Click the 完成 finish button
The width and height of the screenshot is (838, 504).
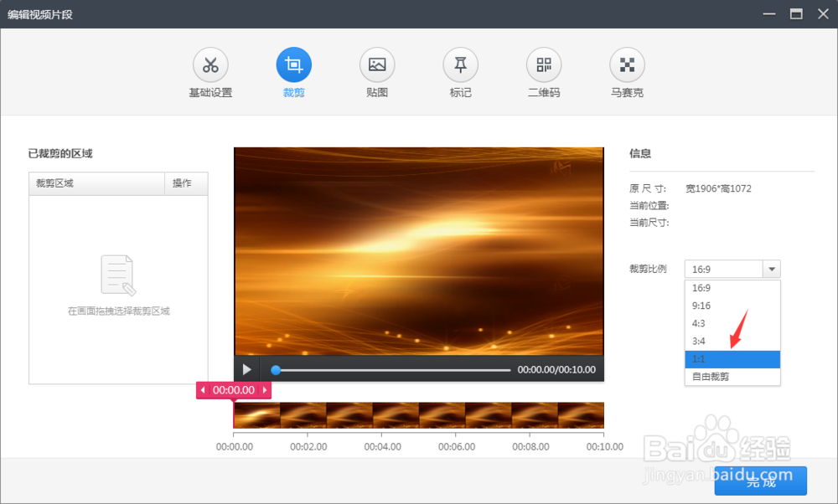761,481
